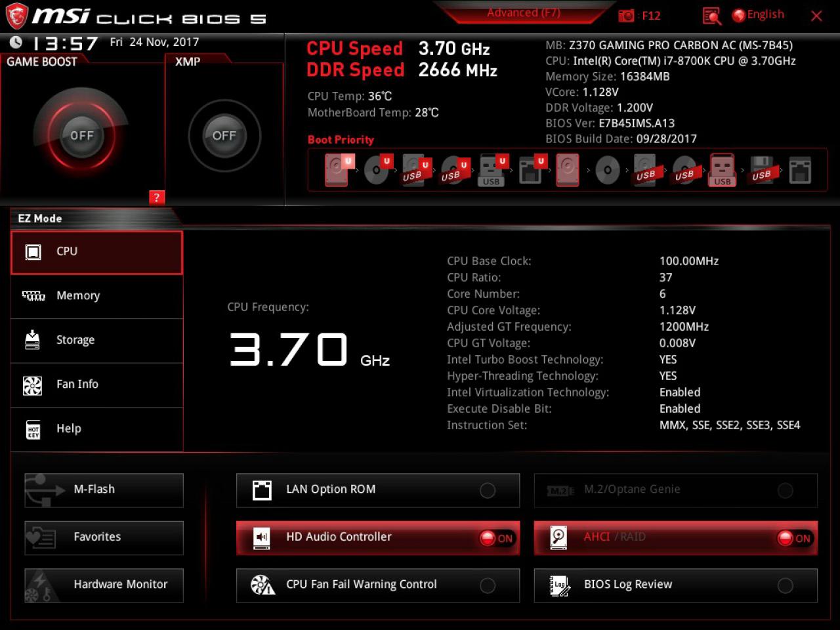This screenshot has height=630, width=840.
Task: Click the Help hotkey icon in sidebar
Action: click(33, 429)
